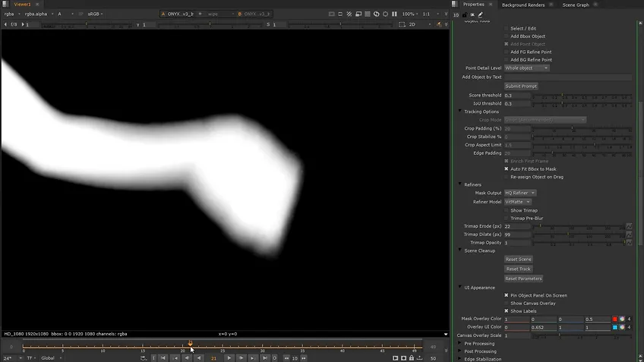The width and height of the screenshot is (644, 362).
Task: Enable the Add BG Refine Point checkbox
Action: tap(507, 59)
